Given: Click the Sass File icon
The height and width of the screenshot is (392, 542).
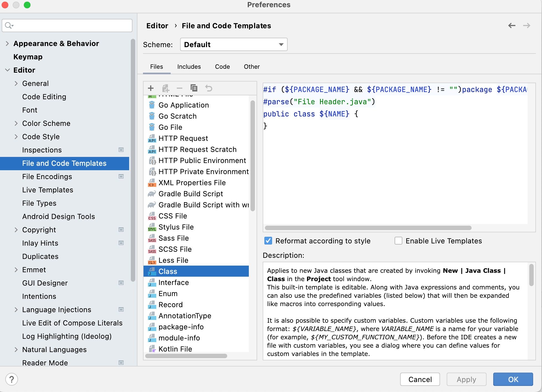Looking at the screenshot, I should (152, 238).
